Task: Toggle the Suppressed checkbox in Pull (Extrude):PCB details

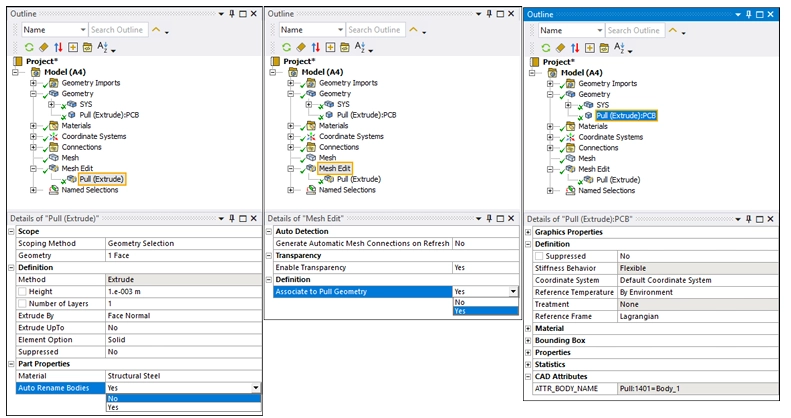Action: click(x=539, y=256)
